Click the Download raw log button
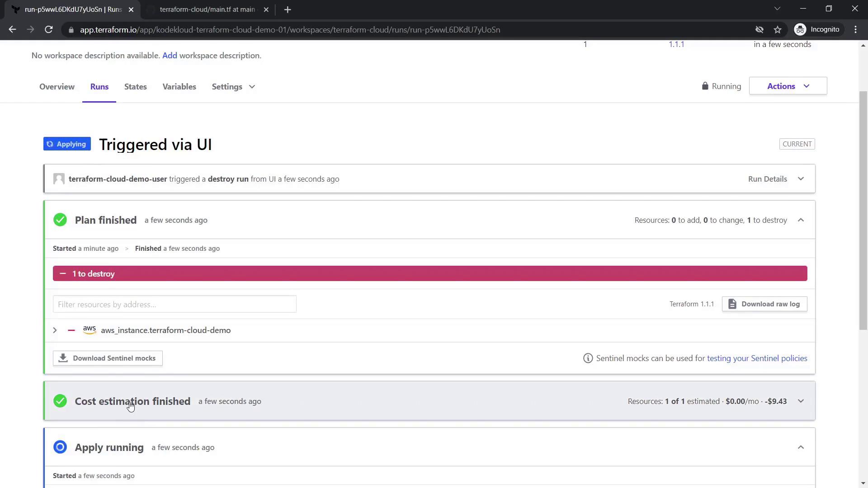868x488 pixels. (x=764, y=304)
